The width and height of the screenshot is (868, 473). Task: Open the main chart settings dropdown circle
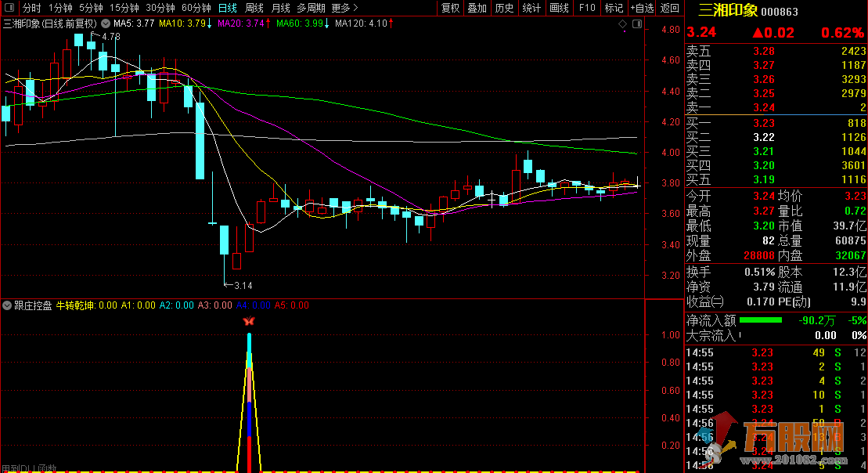click(105, 23)
